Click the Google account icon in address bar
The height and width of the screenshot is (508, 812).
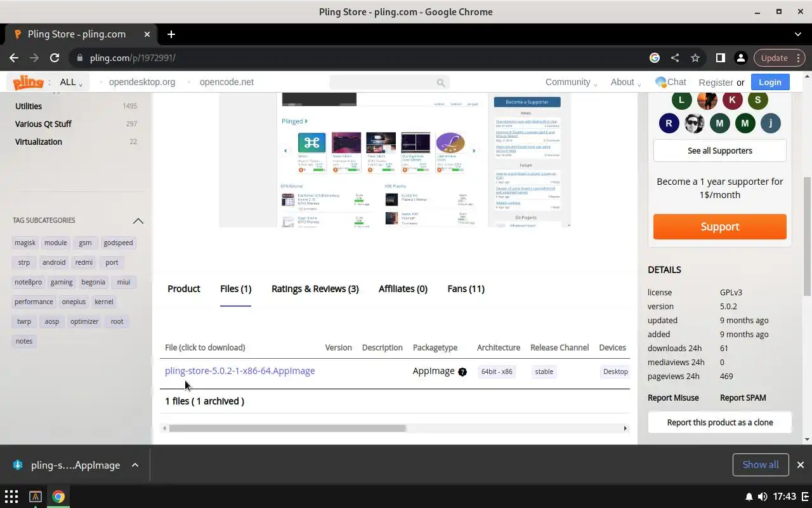coord(655,58)
